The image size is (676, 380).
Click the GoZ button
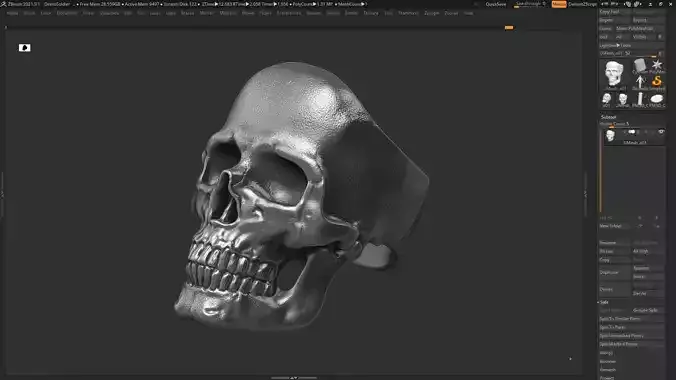click(x=605, y=37)
